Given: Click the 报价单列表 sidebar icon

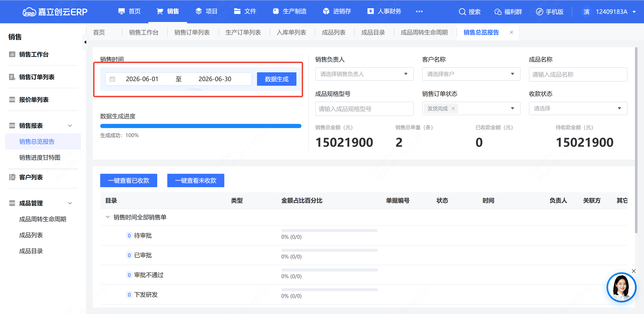Looking at the screenshot, I should tap(12, 100).
